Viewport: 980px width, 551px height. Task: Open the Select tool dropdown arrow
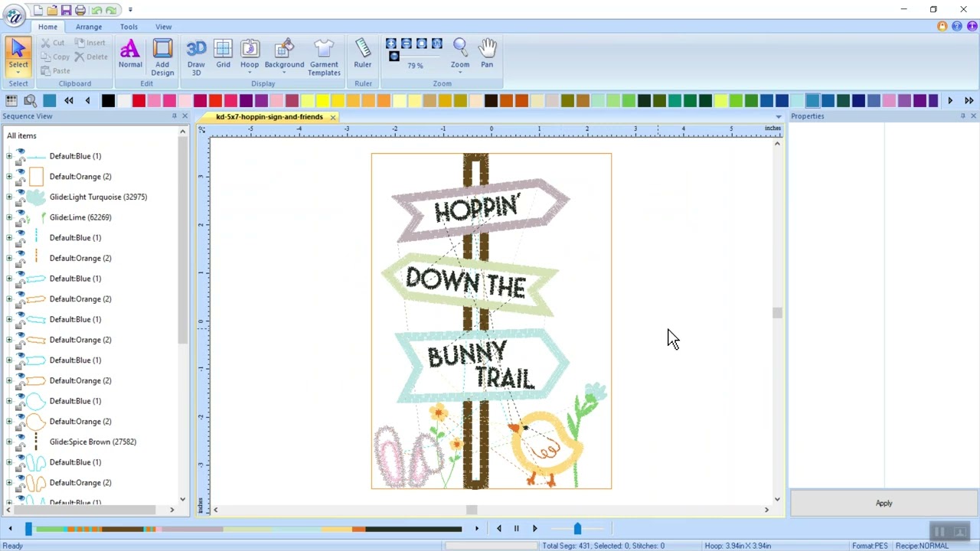pyautogui.click(x=18, y=73)
